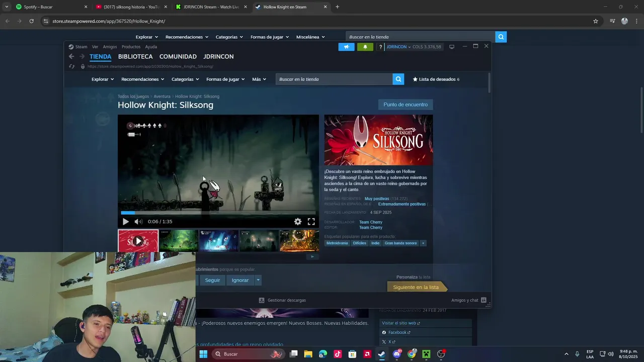644x362 pixels.
Task: Enter fullscreen on the trailer video
Action: click(311, 222)
